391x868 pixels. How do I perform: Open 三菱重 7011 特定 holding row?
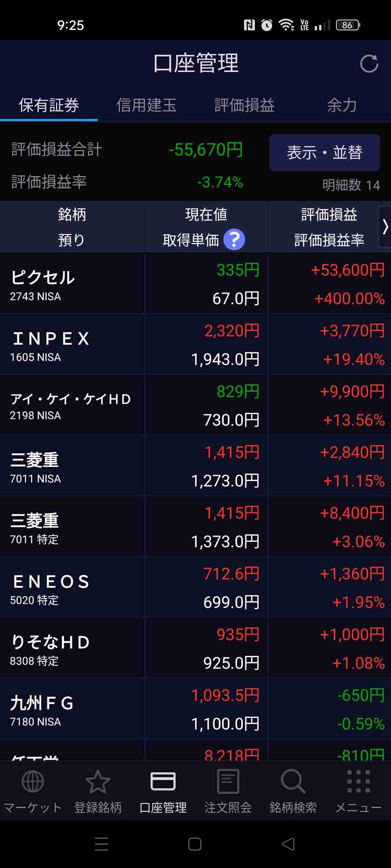click(195, 527)
